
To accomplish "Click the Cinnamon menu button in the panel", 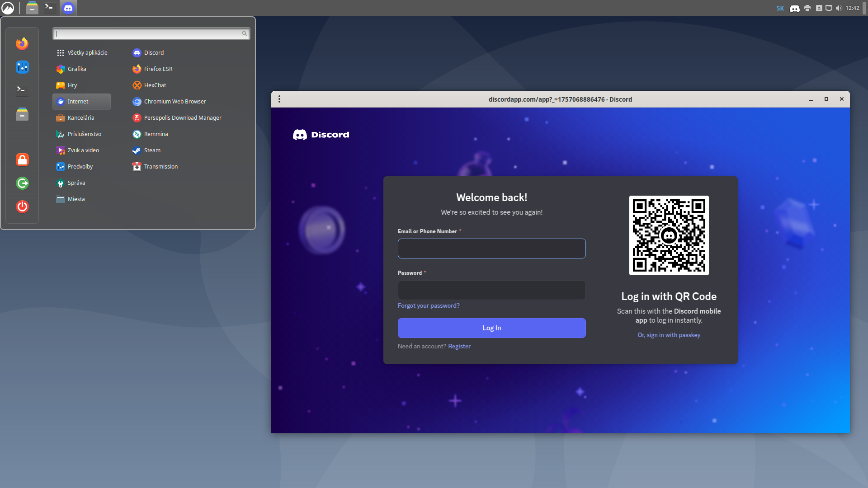I will pyautogui.click(x=8, y=8).
